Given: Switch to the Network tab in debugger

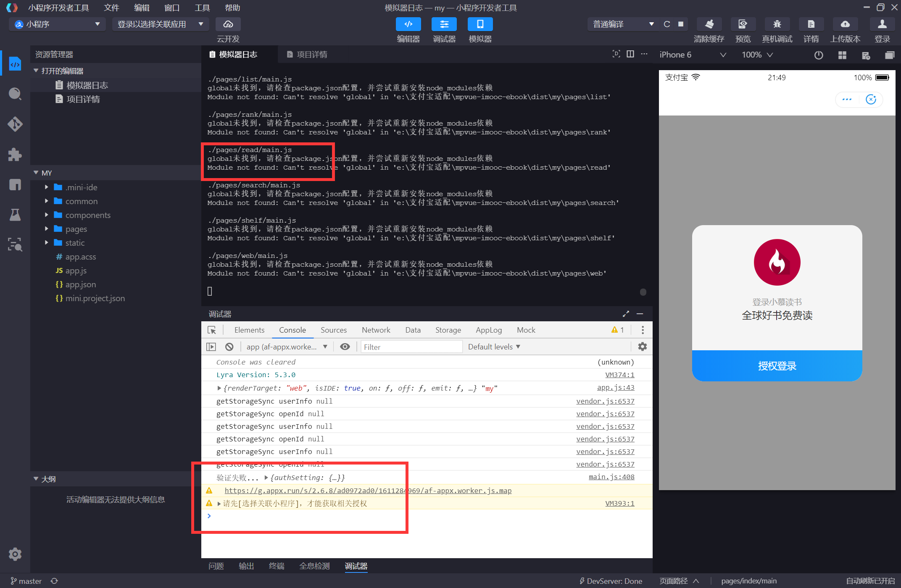Looking at the screenshot, I should (x=376, y=330).
